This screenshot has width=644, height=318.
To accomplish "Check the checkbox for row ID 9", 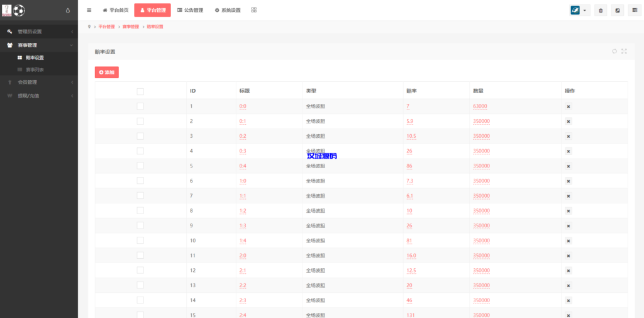I will 140,225.
